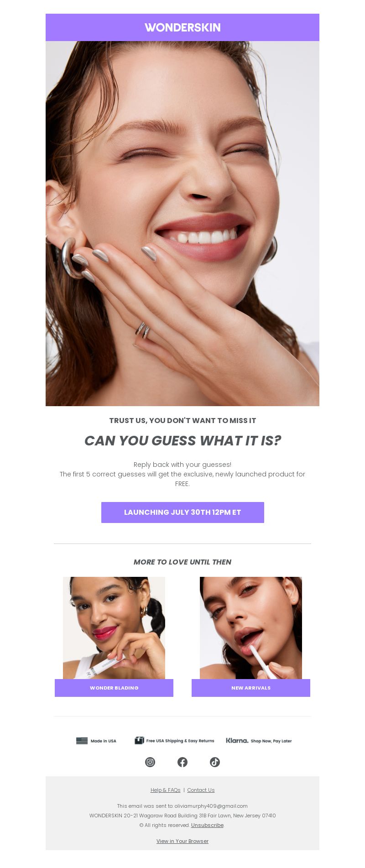Open View in Your Browser link

182,841
